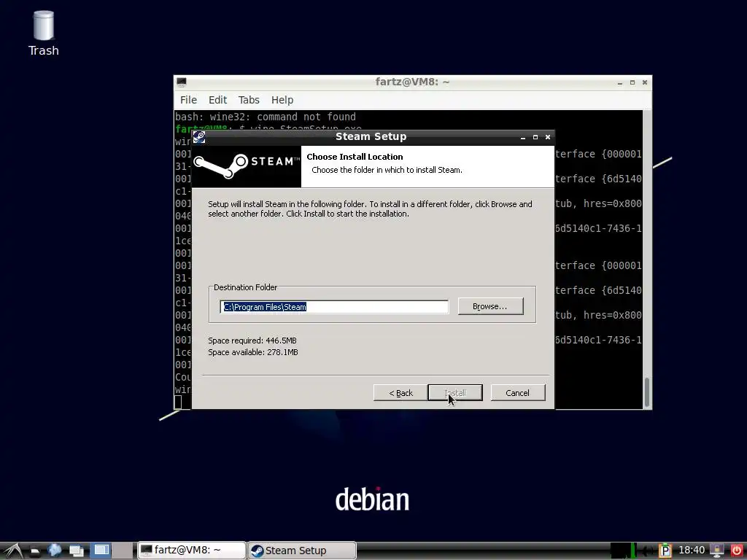Open the LXDE start menu in the taskbar
Screen dimensions: 747x560
13,551
